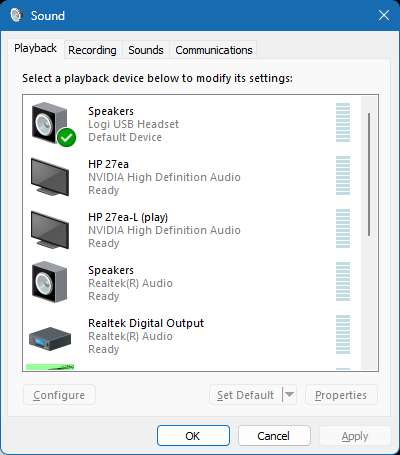Viewport: 400px width, 455px height.
Task: Click the level meter beside HP 27ea-L (play)
Action: pos(343,228)
